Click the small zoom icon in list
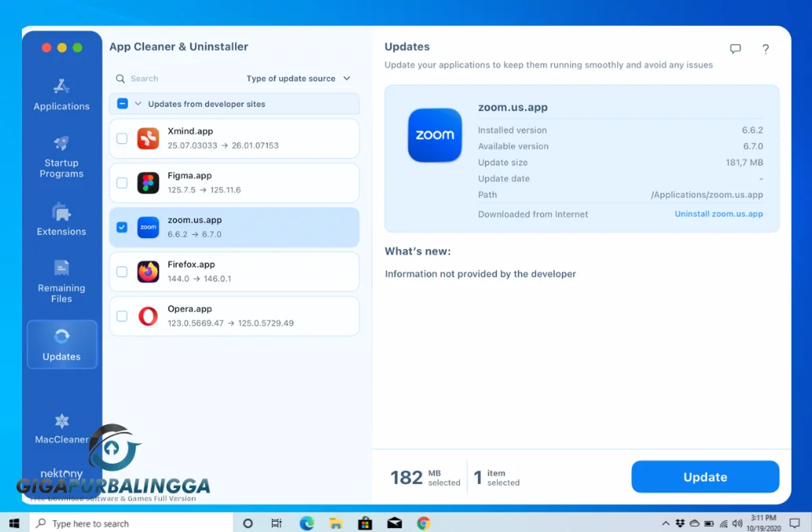The width and height of the screenshot is (812, 532). (x=148, y=227)
